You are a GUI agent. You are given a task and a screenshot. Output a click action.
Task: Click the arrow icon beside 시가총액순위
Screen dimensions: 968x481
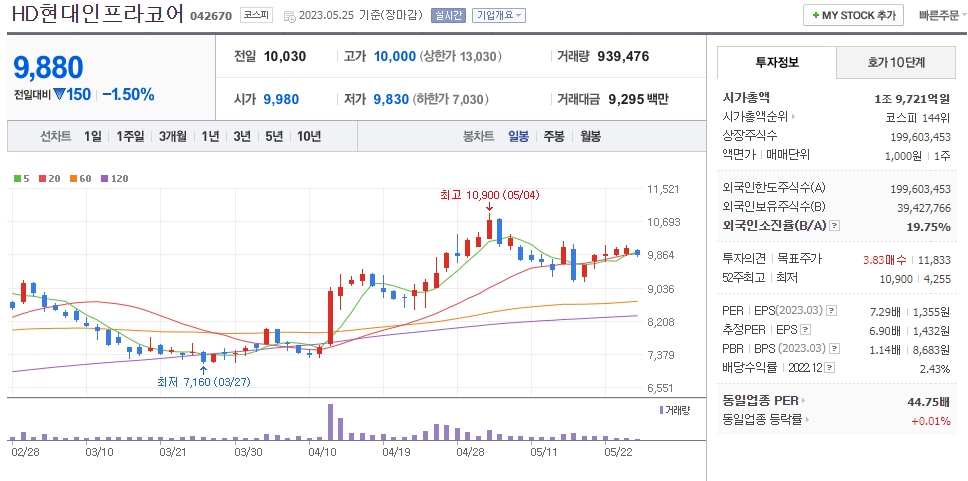tap(793, 117)
